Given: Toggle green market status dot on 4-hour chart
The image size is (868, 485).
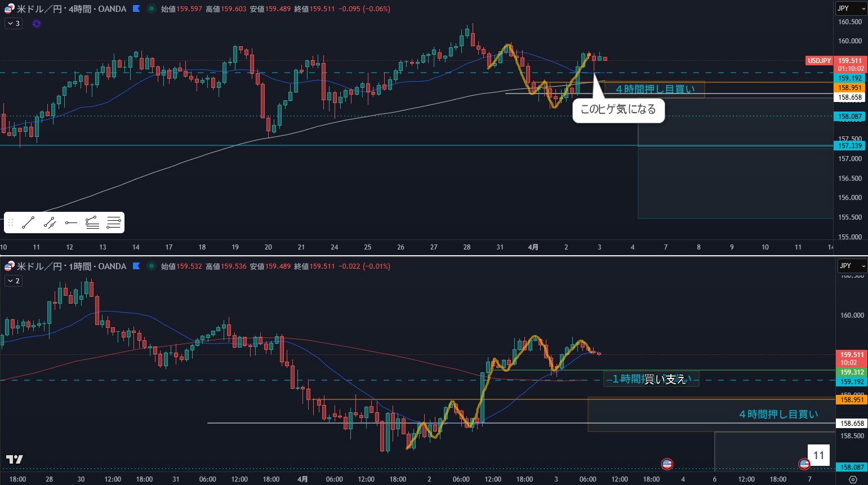Looking at the screenshot, I should pos(151,9).
